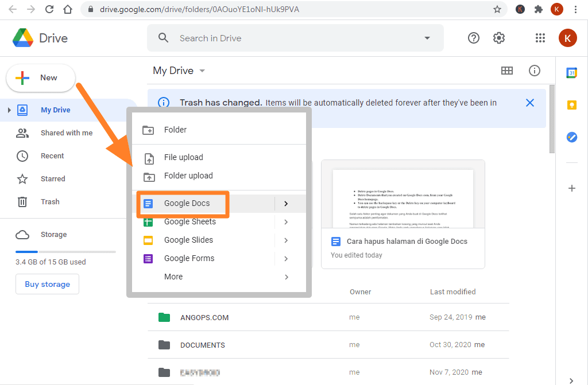
Task: Open Google Keep from the side panel
Action: [x=571, y=104]
